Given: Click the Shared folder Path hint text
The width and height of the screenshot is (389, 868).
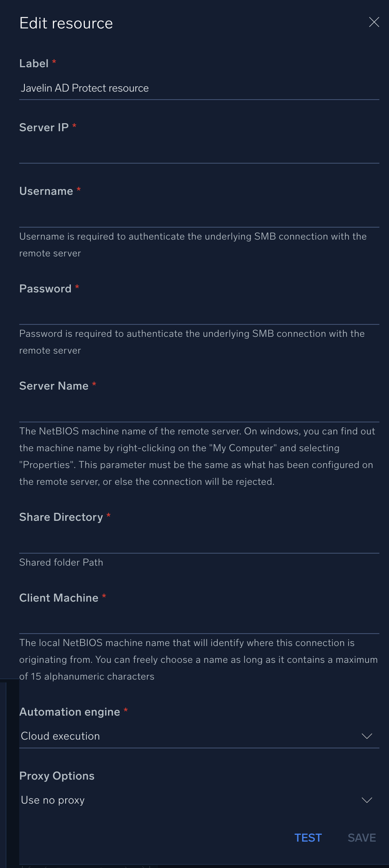Looking at the screenshot, I should 61,562.
